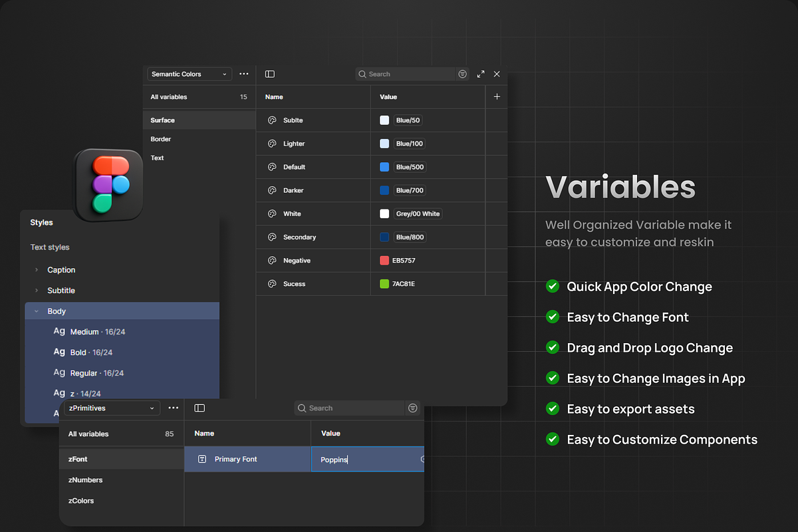Open the Blue/100 color swatch
This screenshot has height=532, width=798.
click(x=384, y=144)
